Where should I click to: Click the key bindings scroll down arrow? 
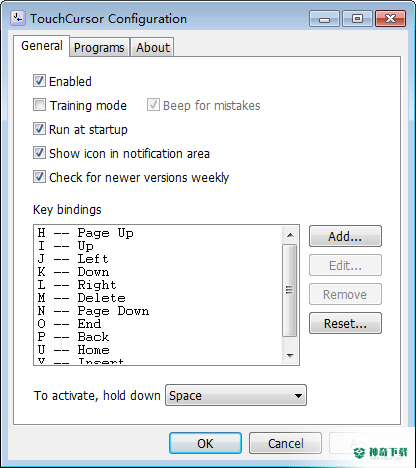[x=290, y=356]
